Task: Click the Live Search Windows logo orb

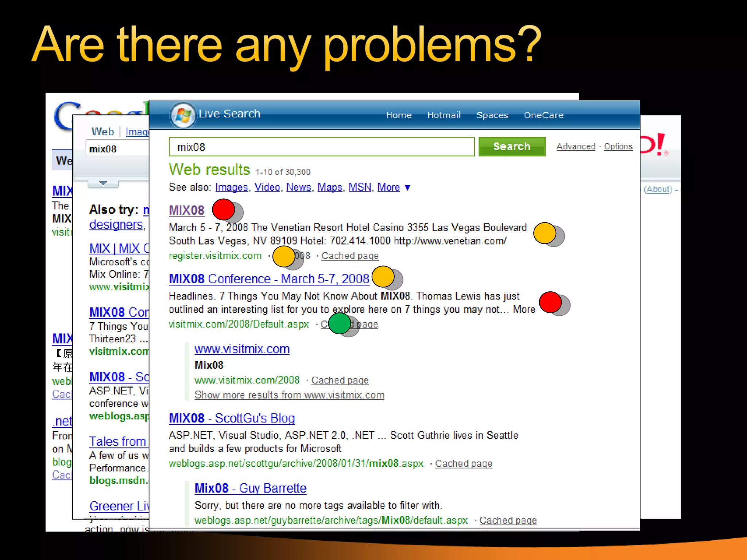Action: tap(183, 115)
